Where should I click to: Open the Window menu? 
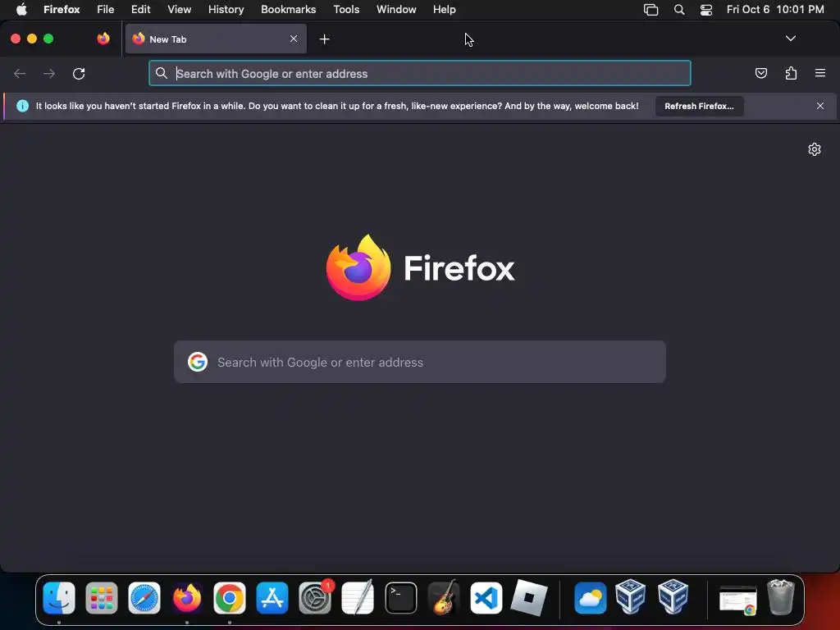click(396, 9)
